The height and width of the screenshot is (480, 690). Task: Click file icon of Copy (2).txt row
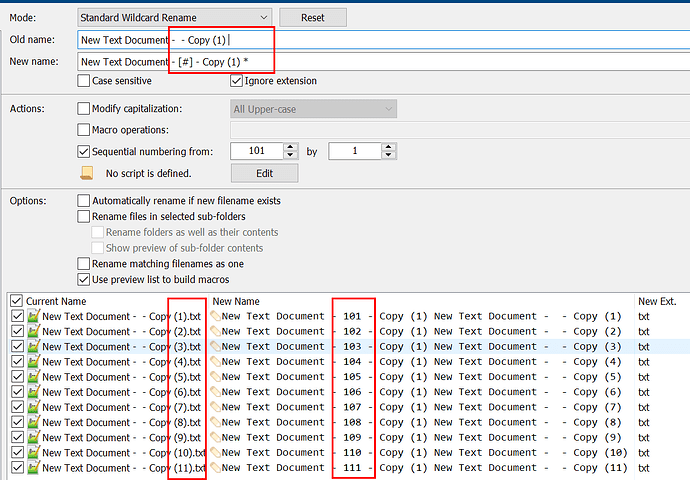click(x=33, y=331)
